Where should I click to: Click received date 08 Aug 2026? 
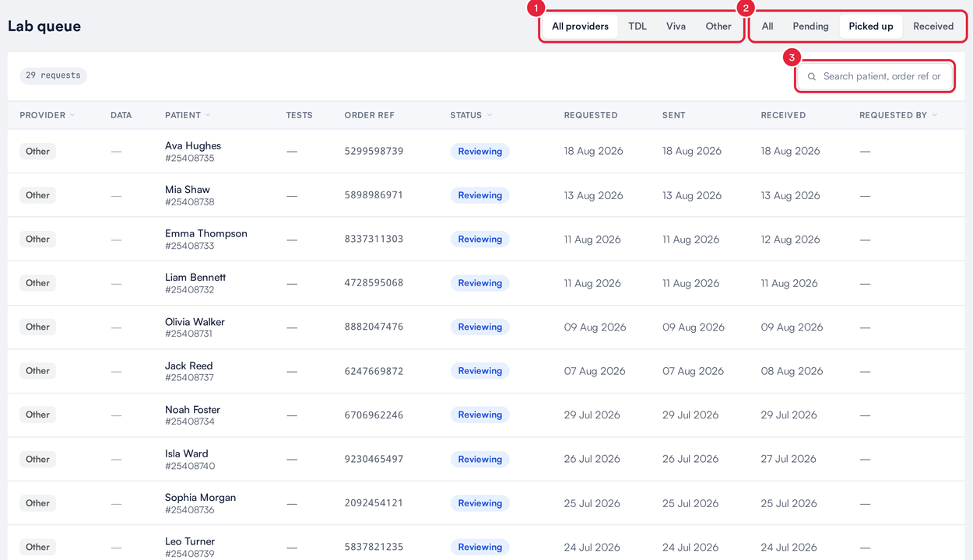(792, 371)
